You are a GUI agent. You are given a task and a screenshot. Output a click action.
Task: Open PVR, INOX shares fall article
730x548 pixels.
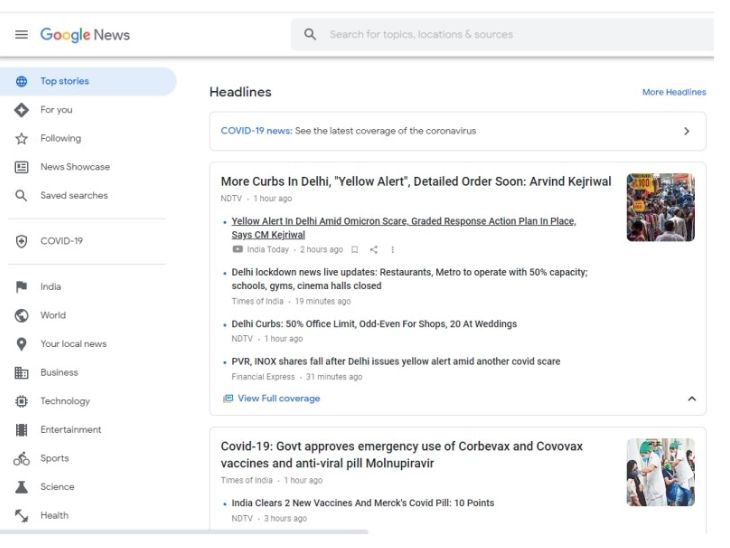point(396,361)
